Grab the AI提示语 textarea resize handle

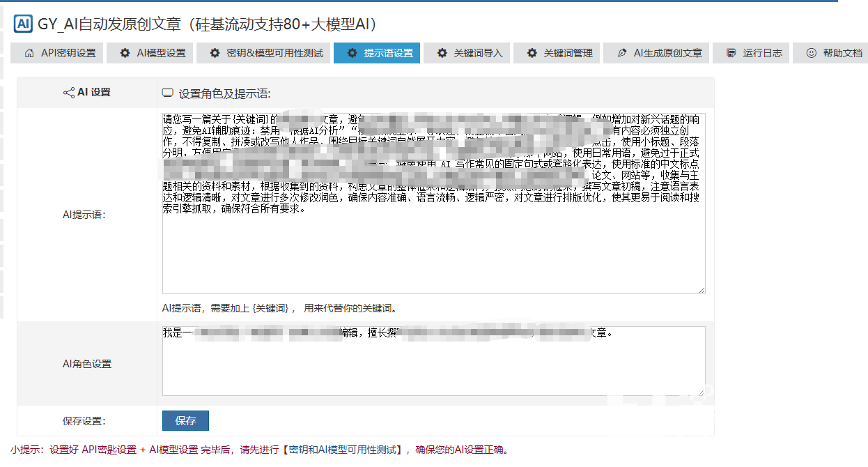(x=701, y=289)
